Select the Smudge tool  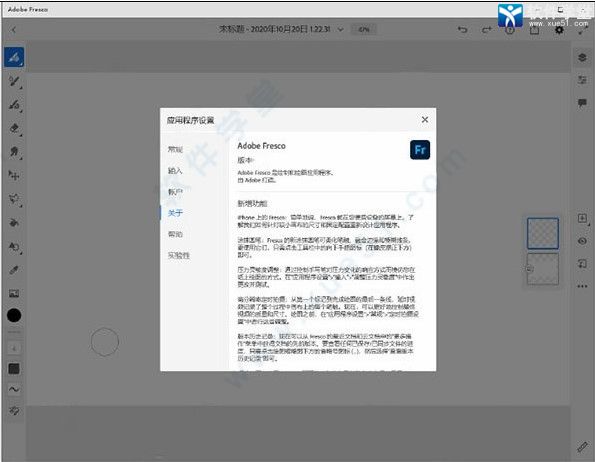click(x=14, y=152)
